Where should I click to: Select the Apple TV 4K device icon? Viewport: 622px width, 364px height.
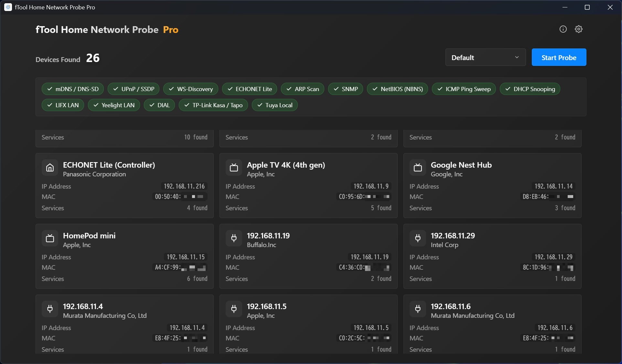coord(233,168)
